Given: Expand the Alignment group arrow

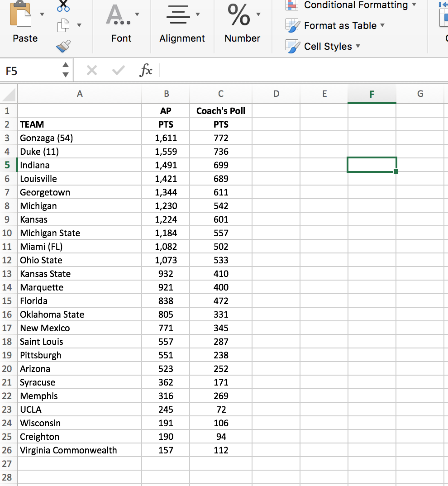Looking at the screenshot, I should click(x=197, y=14).
